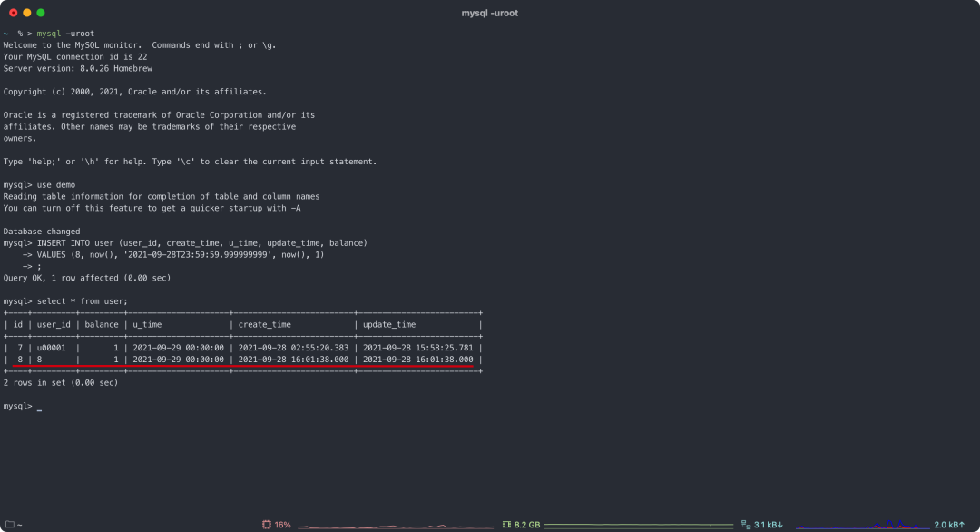Click the 'use demo' command text
This screenshot has height=532, width=980.
tap(56, 184)
